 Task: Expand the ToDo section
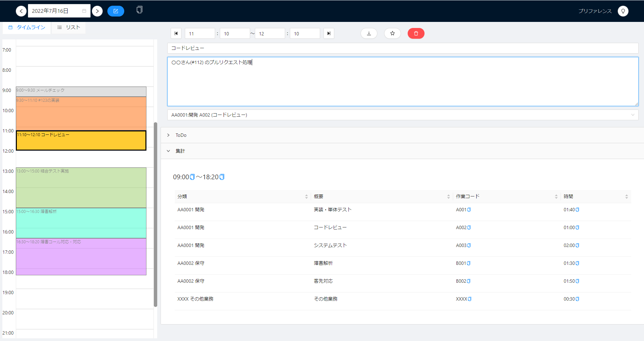tap(168, 135)
